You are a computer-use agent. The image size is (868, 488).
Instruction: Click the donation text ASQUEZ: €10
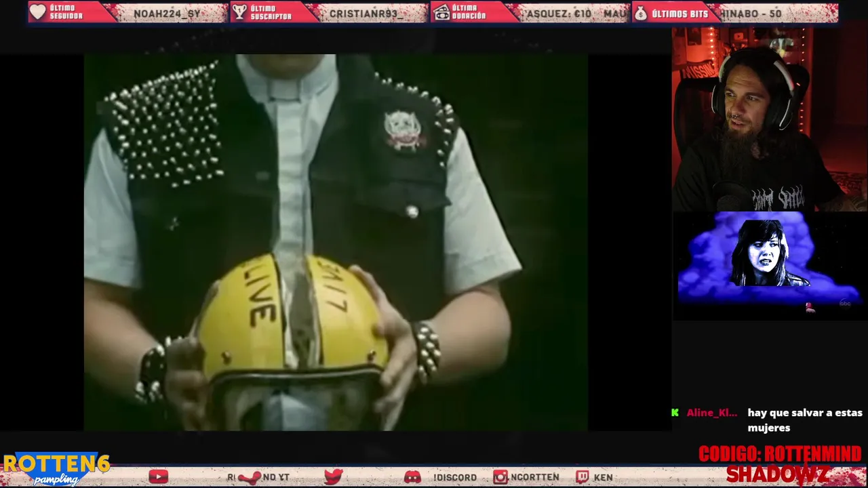[559, 14]
